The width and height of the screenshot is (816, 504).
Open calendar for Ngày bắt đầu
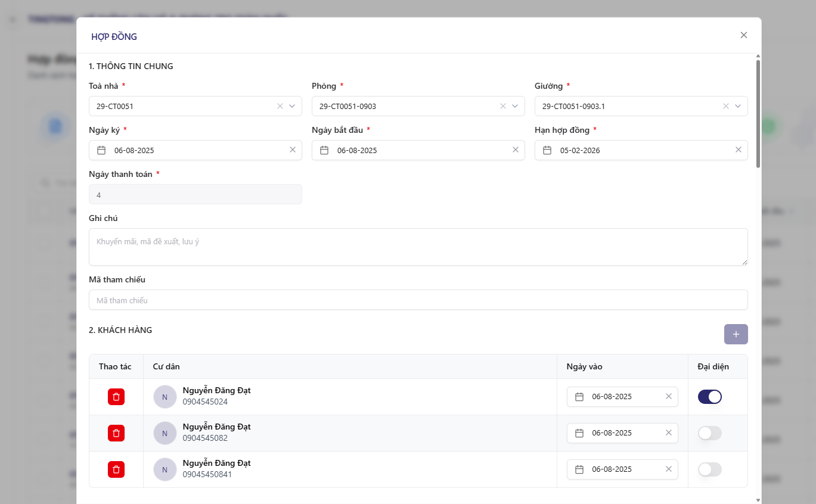pos(324,150)
